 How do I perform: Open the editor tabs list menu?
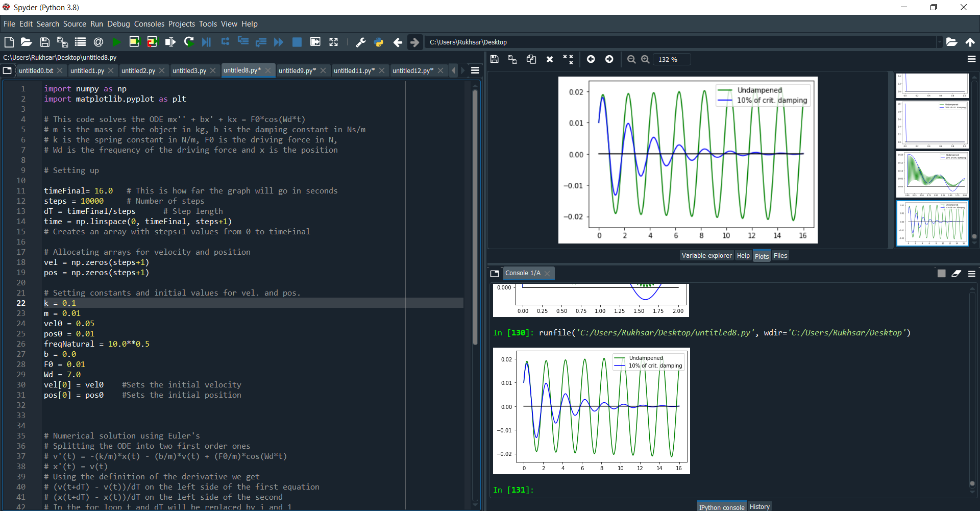pyautogui.click(x=475, y=70)
